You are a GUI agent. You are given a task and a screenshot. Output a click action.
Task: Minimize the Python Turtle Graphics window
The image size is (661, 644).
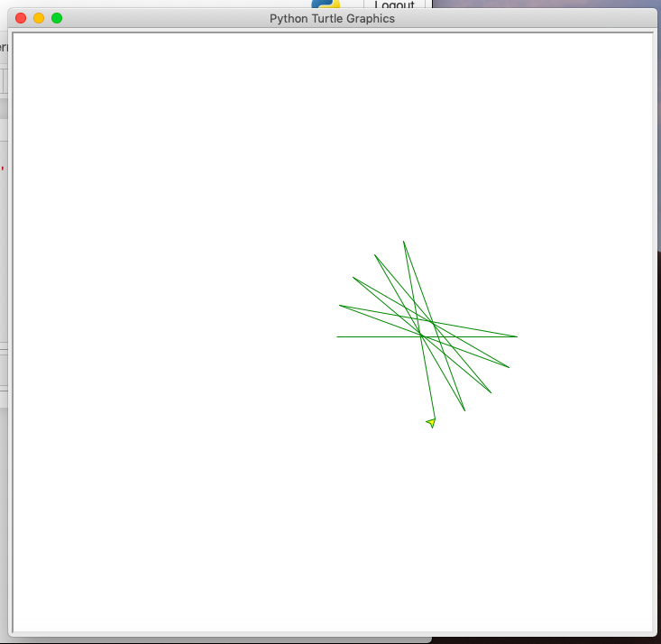coord(39,18)
